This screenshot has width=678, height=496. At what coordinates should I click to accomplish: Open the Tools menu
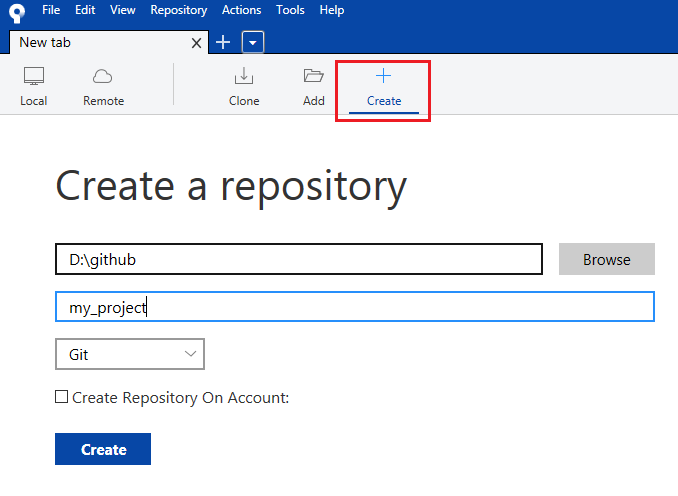(290, 10)
